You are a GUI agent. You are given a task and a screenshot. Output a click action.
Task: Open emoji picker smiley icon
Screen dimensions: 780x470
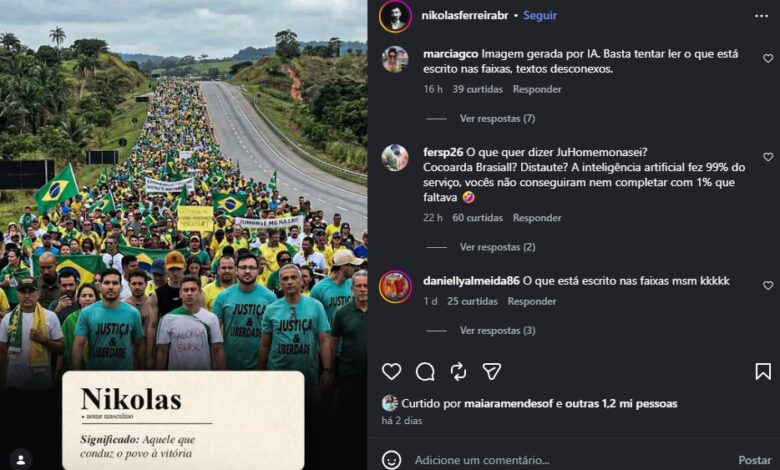391,460
